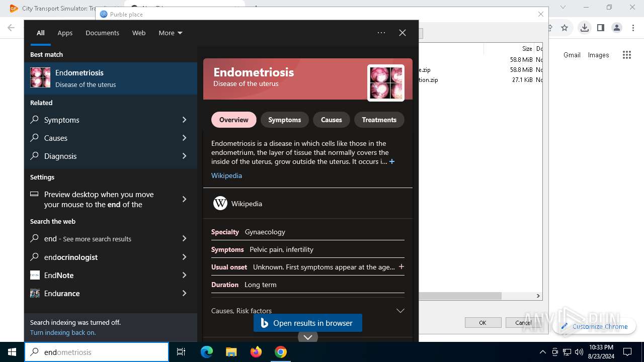The image size is (644, 362).
Task: Bookmark the page with the star icon
Action: click(x=565, y=28)
